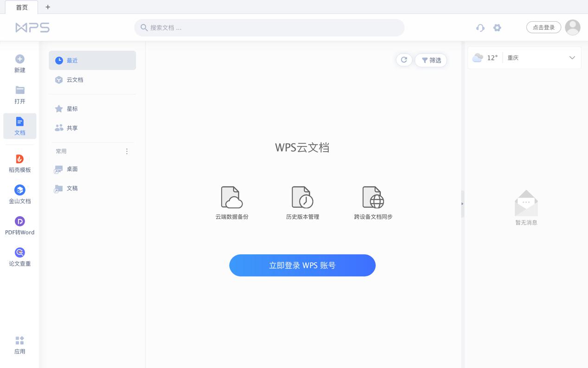Click the 搜索文档 search field
The height and width of the screenshot is (368, 588).
(269, 28)
